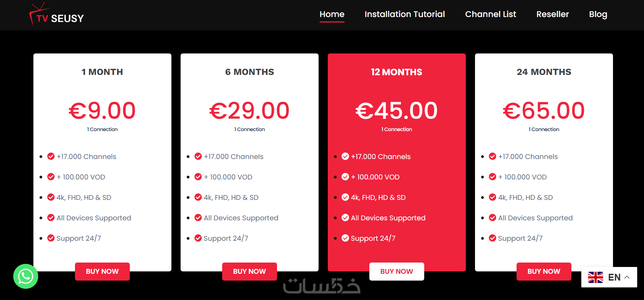The height and width of the screenshot is (300, 644).
Task: Buy the 12 Months plan
Action: tap(397, 271)
